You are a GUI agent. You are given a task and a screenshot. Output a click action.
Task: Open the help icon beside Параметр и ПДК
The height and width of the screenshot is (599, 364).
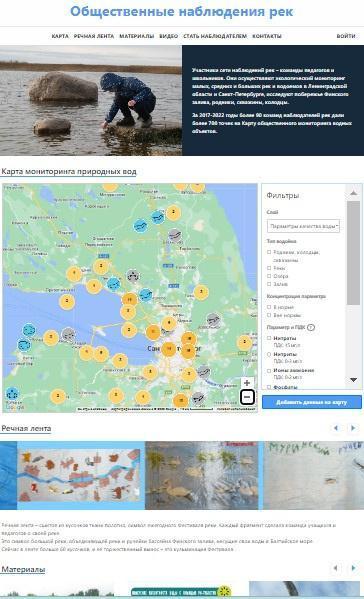coord(311,327)
